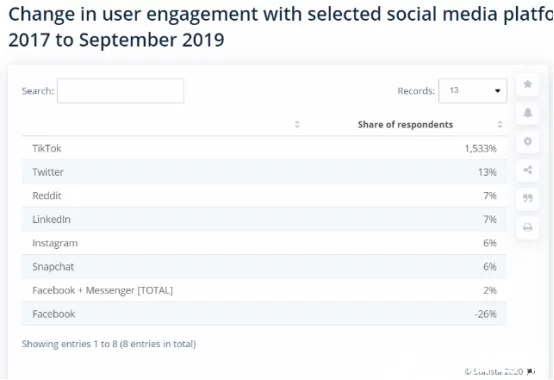
Task: Open the gear settings icon
Action: tap(528, 141)
